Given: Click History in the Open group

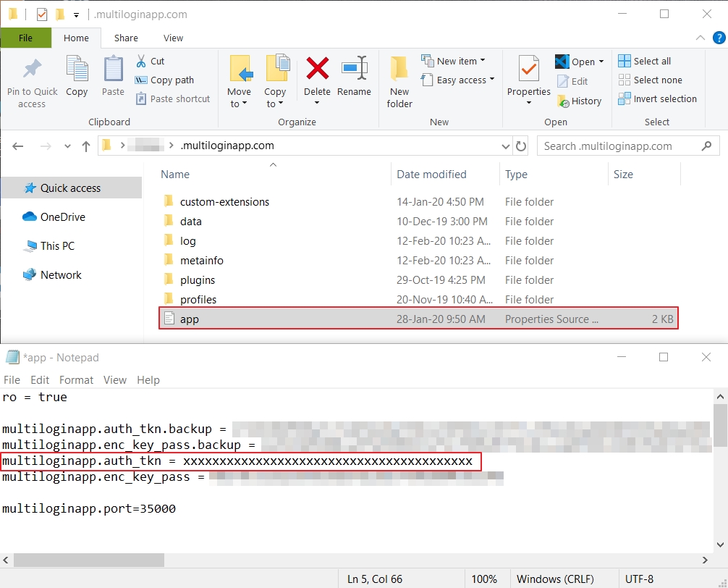Looking at the screenshot, I should [x=580, y=101].
